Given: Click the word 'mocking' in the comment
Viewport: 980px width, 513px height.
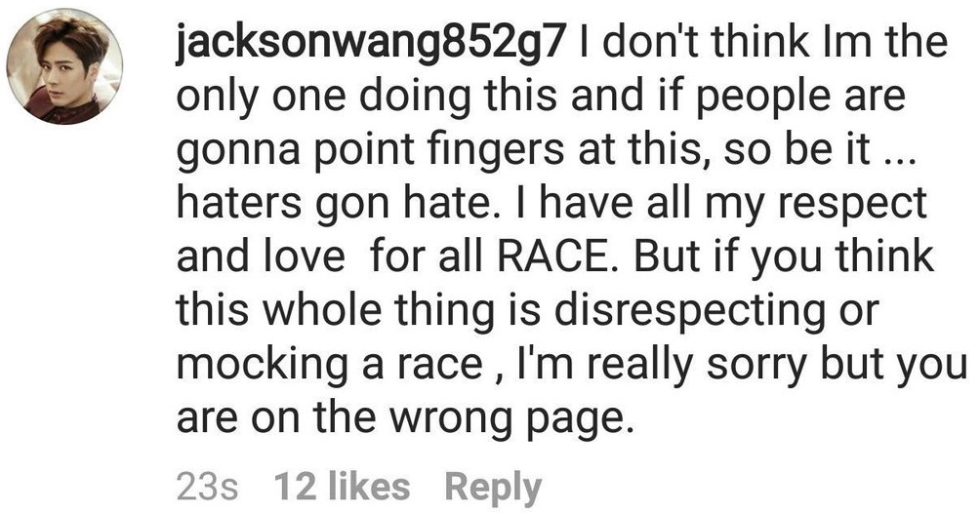Looking at the screenshot, I should (263, 366).
